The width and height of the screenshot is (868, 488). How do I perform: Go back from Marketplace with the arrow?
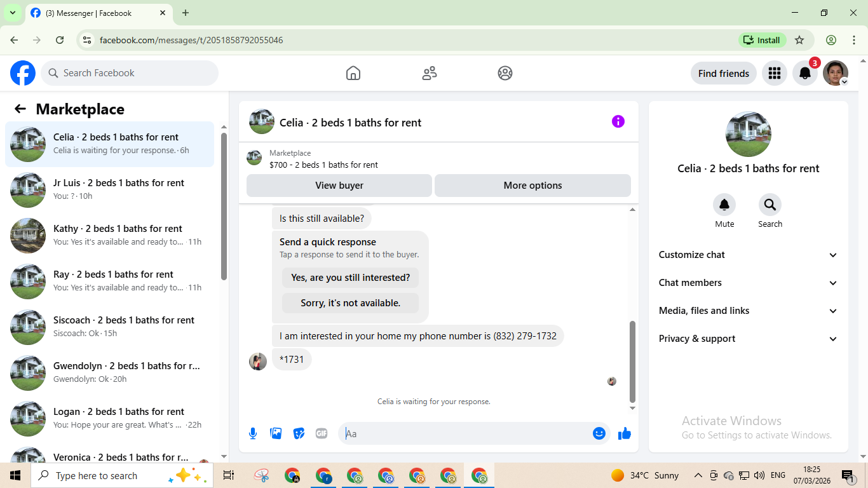pos(20,109)
